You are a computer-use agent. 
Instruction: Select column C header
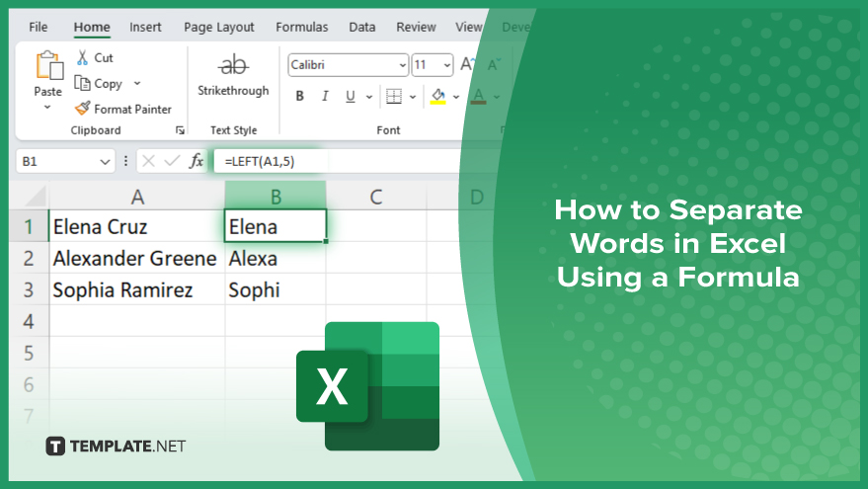376,197
